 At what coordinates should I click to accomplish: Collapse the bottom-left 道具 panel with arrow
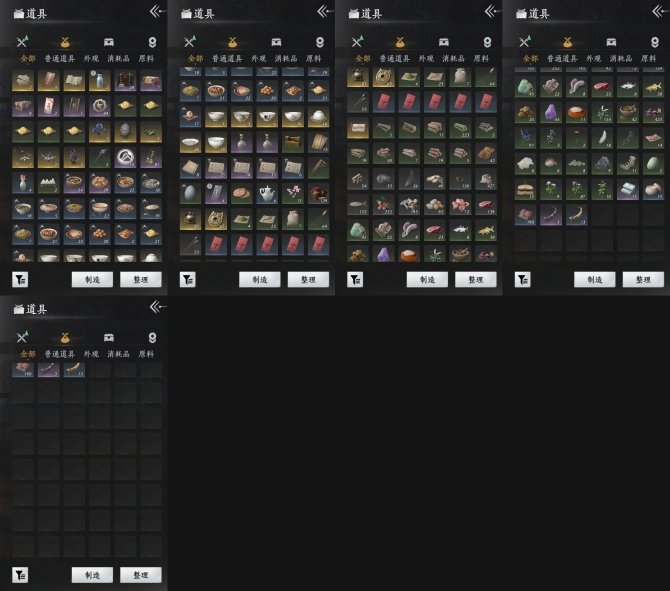(x=158, y=306)
